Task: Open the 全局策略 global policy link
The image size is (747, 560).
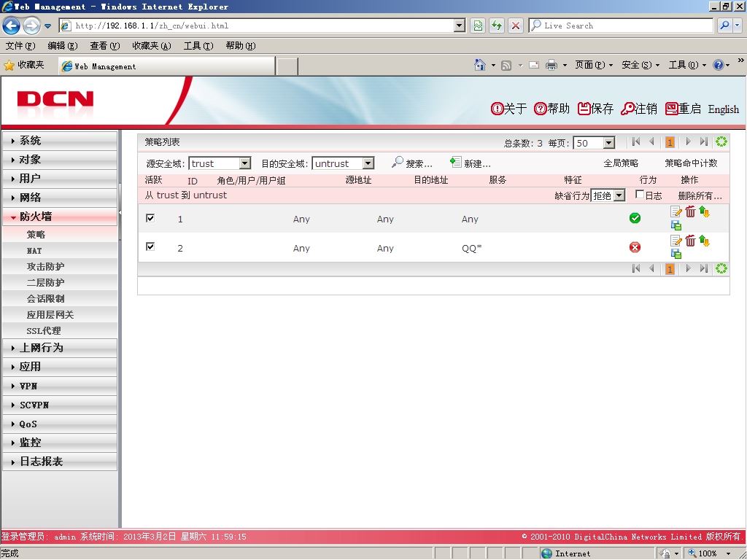Action: tap(621, 163)
